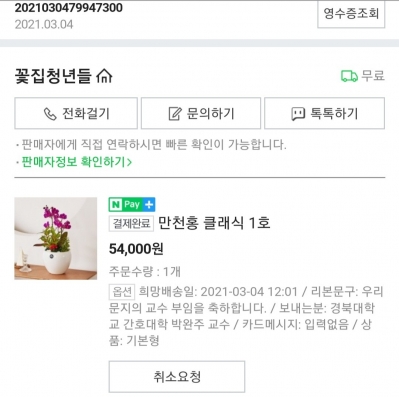Open 영수증조회 receipt lookup

(351, 14)
